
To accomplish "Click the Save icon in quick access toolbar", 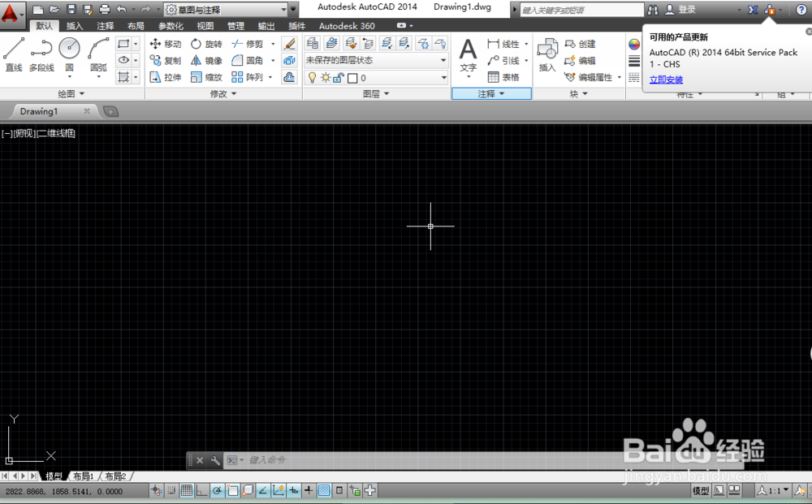I will point(71,9).
